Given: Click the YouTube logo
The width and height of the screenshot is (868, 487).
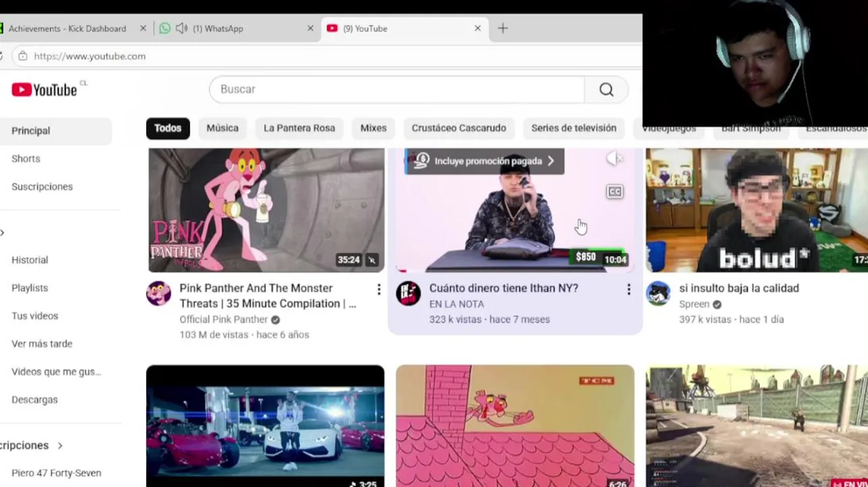Looking at the screenshot, I should [x=45, y=89].
